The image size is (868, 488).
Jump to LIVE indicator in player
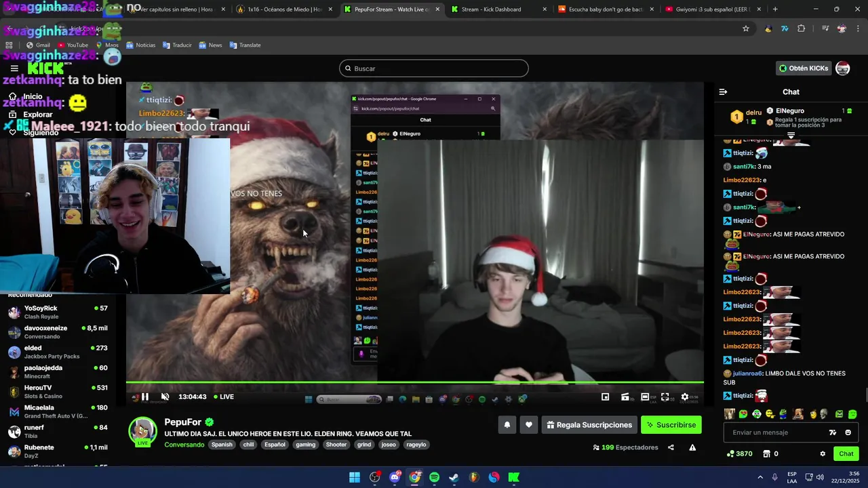point(224,397)
